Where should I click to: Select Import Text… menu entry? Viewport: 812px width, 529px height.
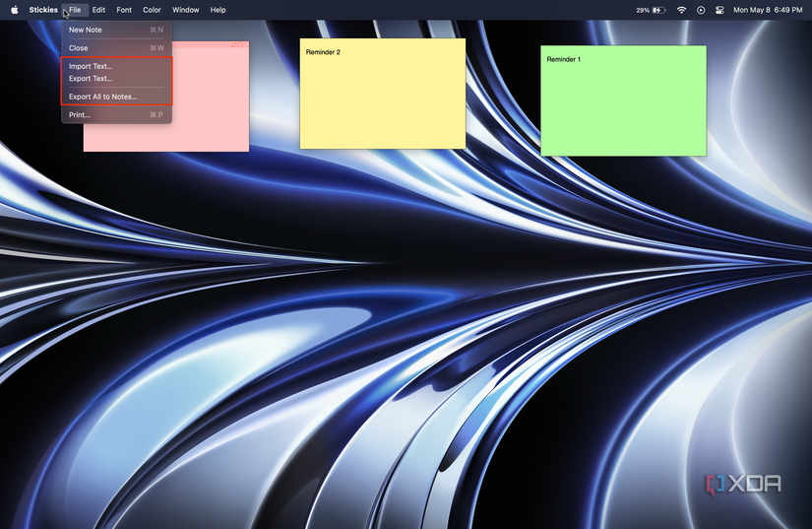116,66
